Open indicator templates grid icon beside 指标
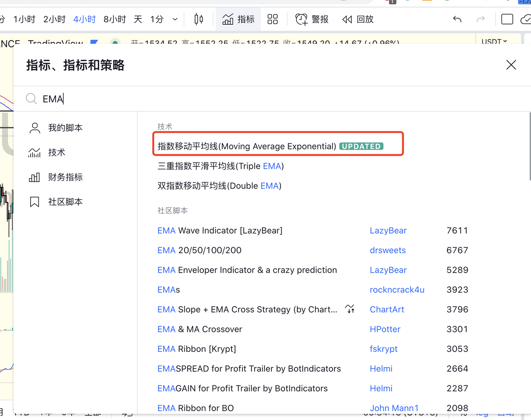The height and width of the screenshot is (420, 531). pos(273,19)
